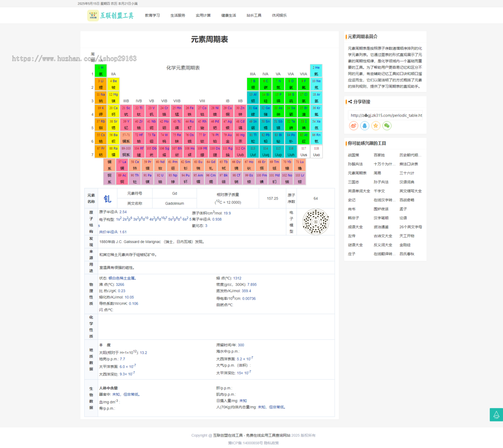Click the 豫ICP备 record number link
Screen dimensions: 503x448
point(245,443)
